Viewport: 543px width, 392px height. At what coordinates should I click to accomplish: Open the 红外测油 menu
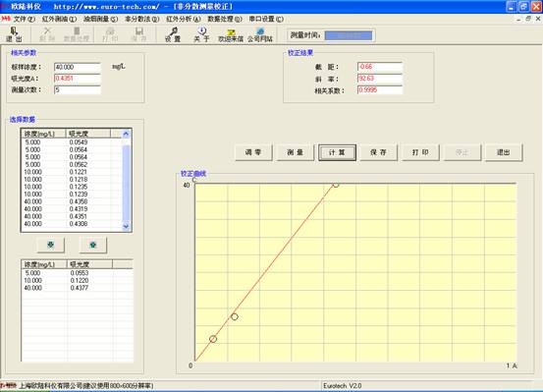tap(59, 19)
